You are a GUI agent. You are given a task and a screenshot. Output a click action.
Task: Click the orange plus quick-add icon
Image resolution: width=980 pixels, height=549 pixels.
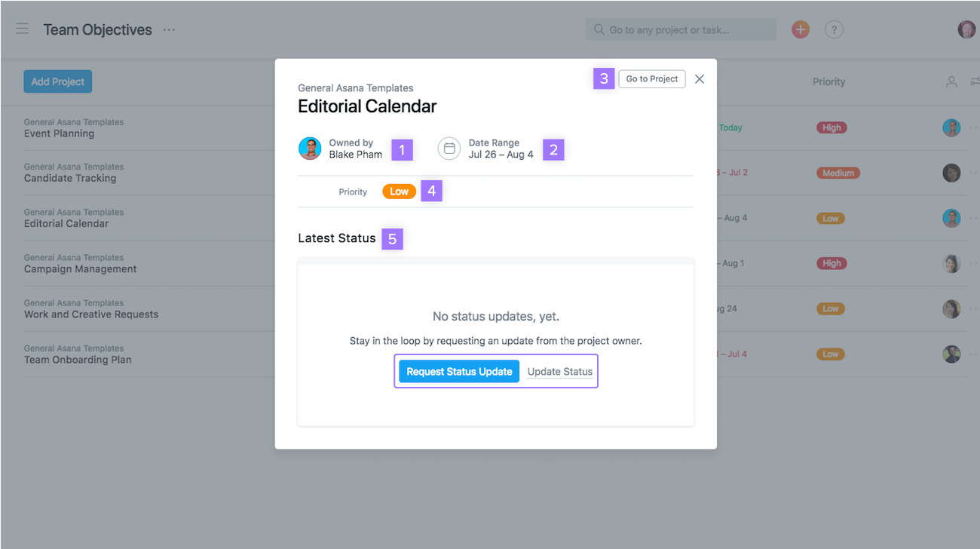pyautogui.click(x=801, y=29)
